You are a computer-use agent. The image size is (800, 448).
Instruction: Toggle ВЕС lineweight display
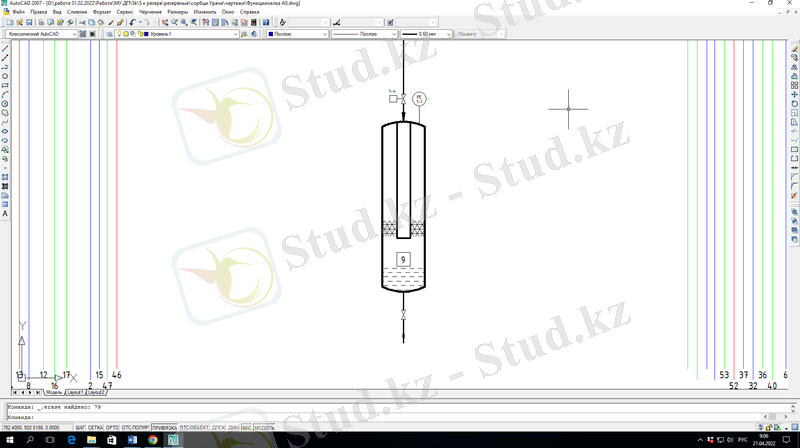click(x=246, y=428)
